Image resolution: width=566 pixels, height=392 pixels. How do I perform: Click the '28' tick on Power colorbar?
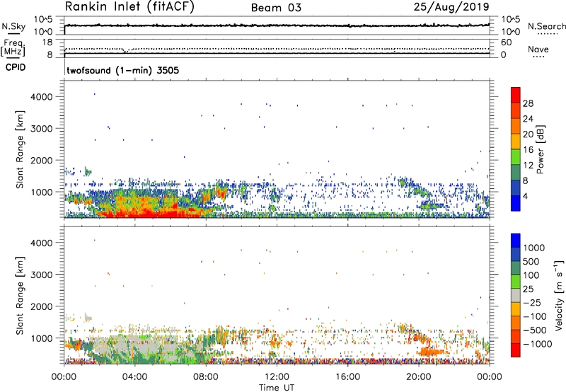pyautogui.click(x=528, y=103)
